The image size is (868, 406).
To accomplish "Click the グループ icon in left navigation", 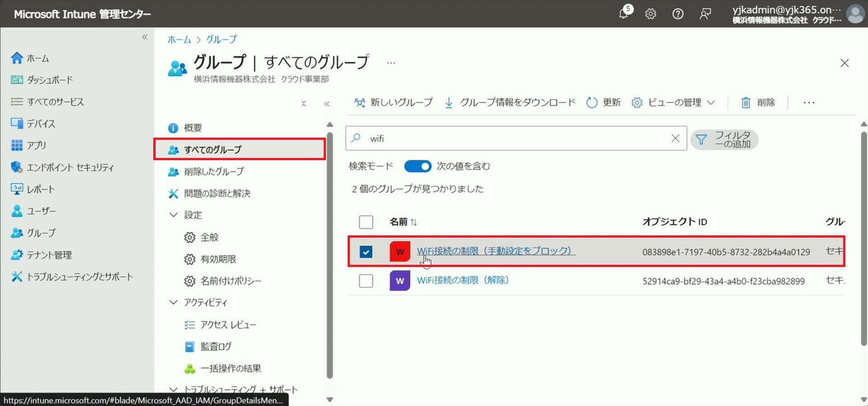I will [x=17, y=233].
